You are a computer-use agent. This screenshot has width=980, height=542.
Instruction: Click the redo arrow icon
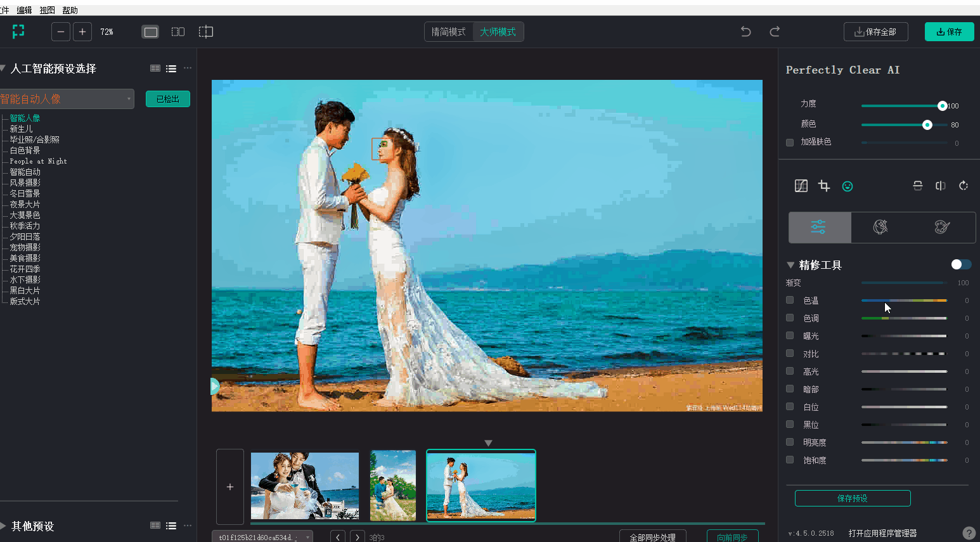click(x=775, y=32)
